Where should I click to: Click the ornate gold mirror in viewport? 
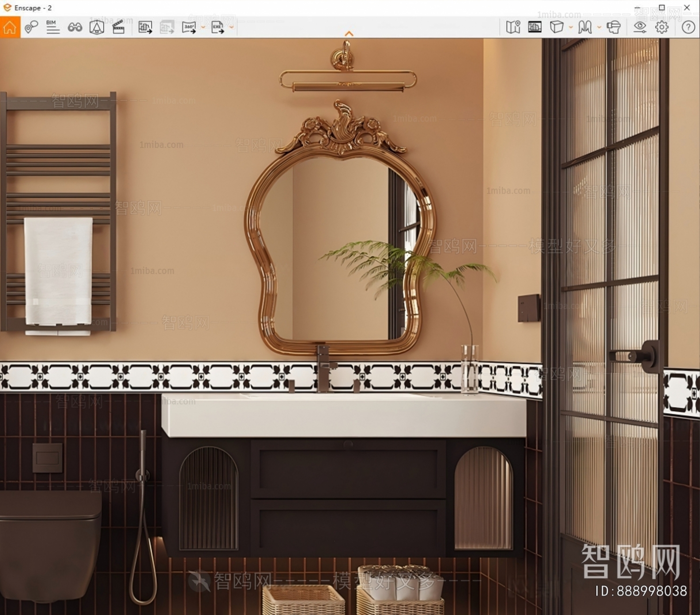[340, 227]
